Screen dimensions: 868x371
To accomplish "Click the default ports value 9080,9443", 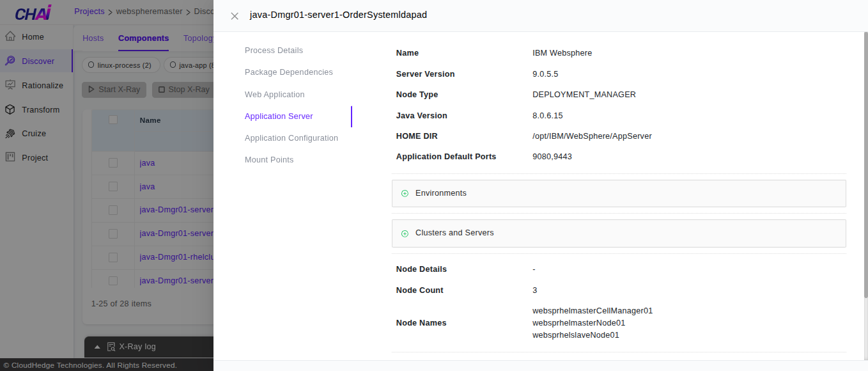I will 552,157.
